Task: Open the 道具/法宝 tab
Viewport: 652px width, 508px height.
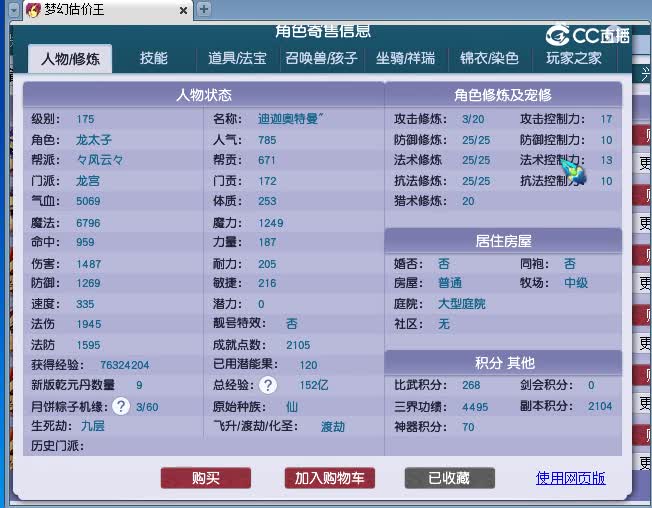Action: tap(237, 58)
